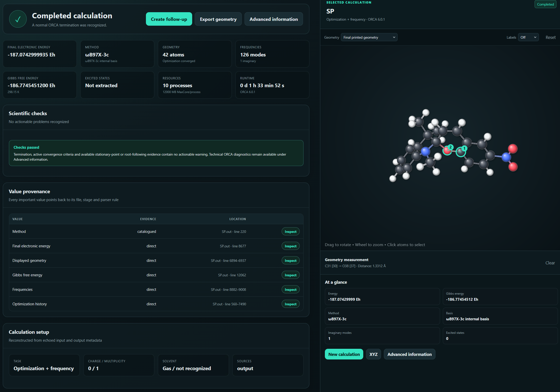560x392 pixels.
Task: Click the top red oxygen atom of nitro group
Action: point(512,149)
